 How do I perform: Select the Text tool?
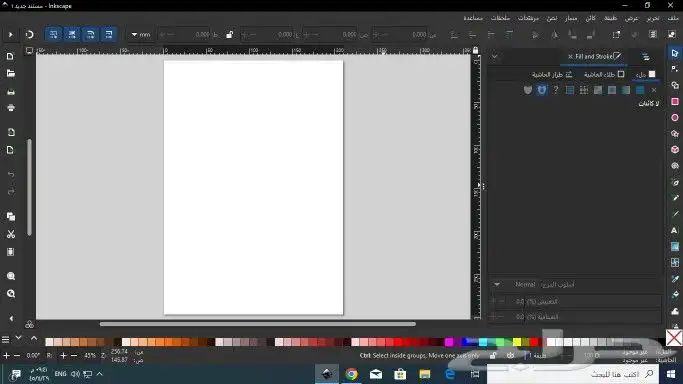675,230
